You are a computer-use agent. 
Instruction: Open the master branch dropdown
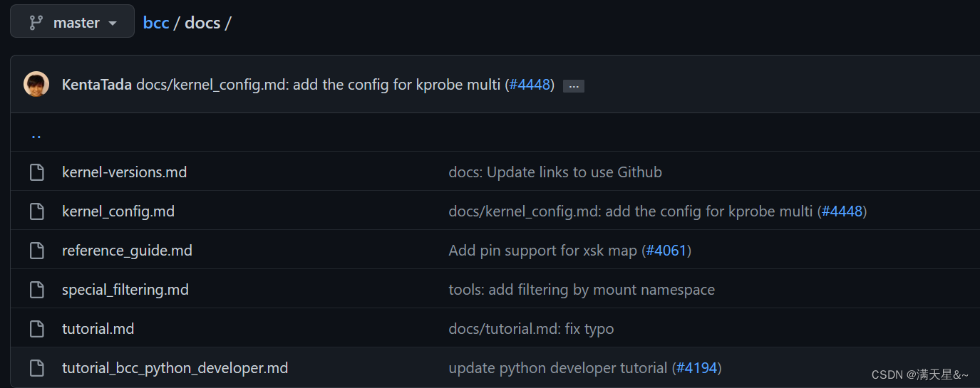[x=72, y=22]
